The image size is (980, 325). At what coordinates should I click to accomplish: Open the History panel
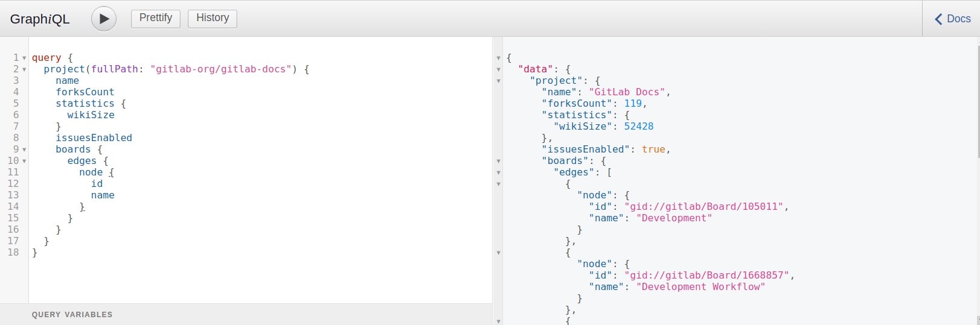[x=213, y=18]
